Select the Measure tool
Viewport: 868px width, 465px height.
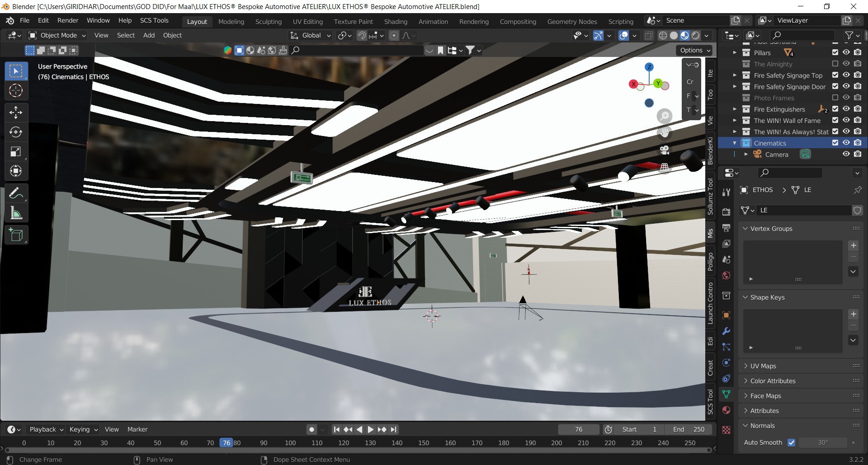[x=16, y=213]
